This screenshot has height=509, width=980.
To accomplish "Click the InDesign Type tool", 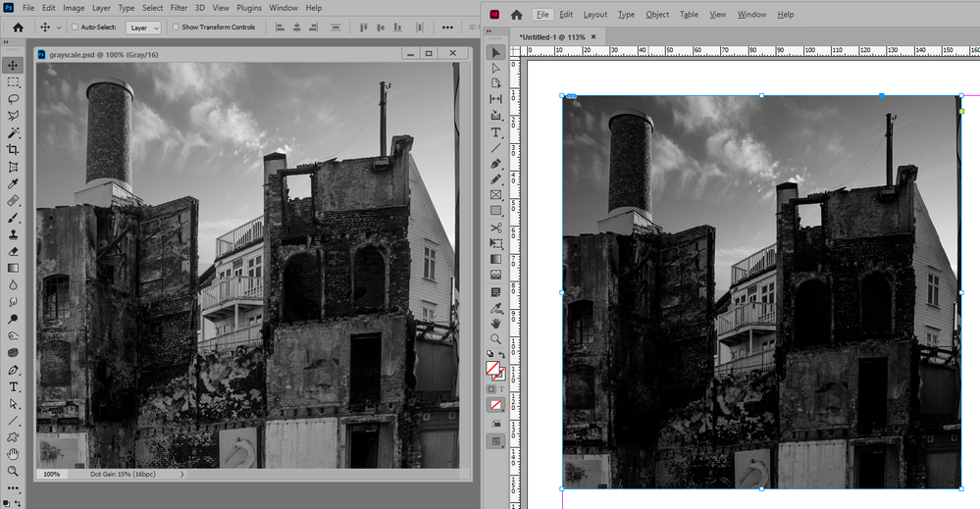I will point(496,131).
